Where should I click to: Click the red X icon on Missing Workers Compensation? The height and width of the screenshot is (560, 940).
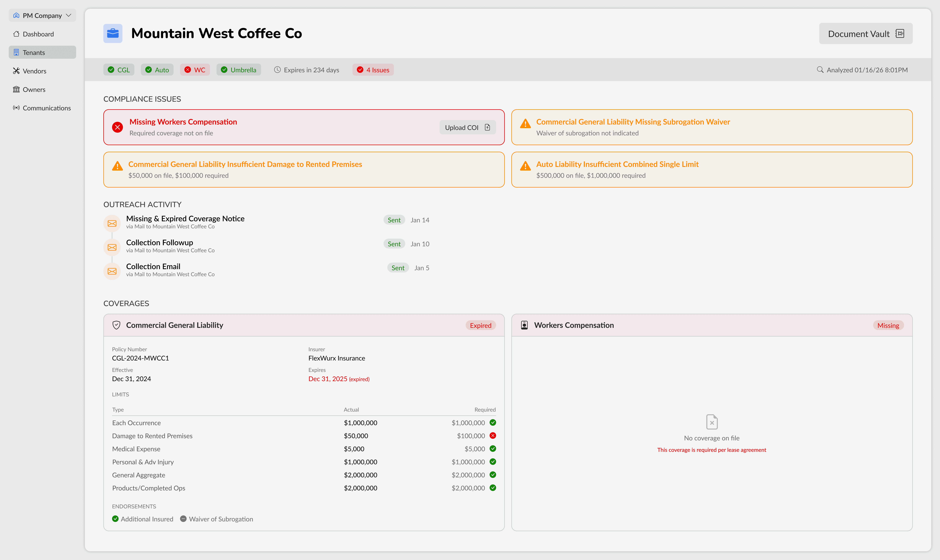pos(117,127)
